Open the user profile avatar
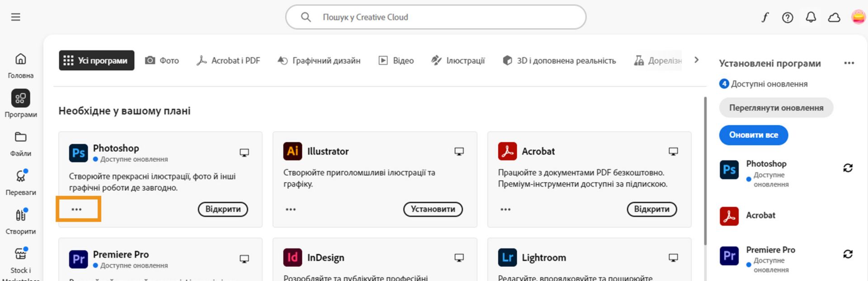 coord(858,17)
